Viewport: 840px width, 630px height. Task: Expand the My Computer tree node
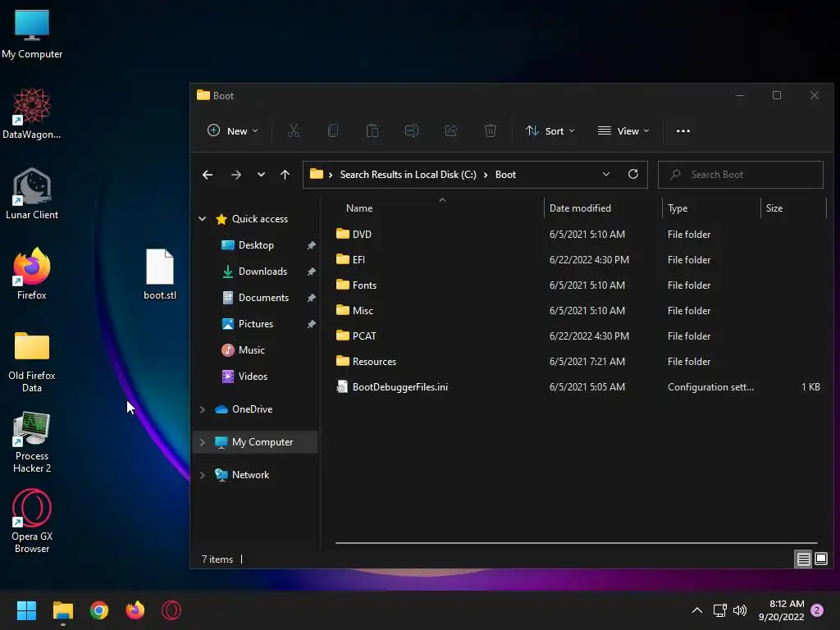[x=202, y=442]
